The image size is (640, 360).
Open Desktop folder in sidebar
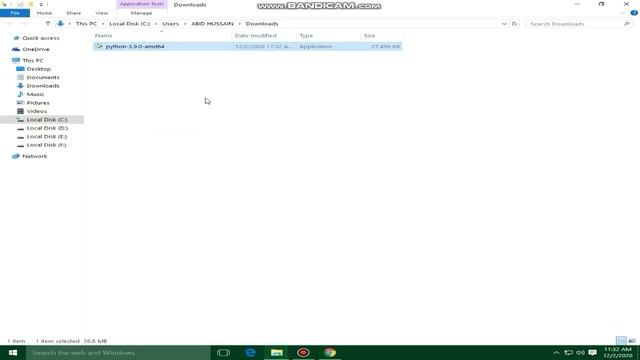tap(39, 69)
